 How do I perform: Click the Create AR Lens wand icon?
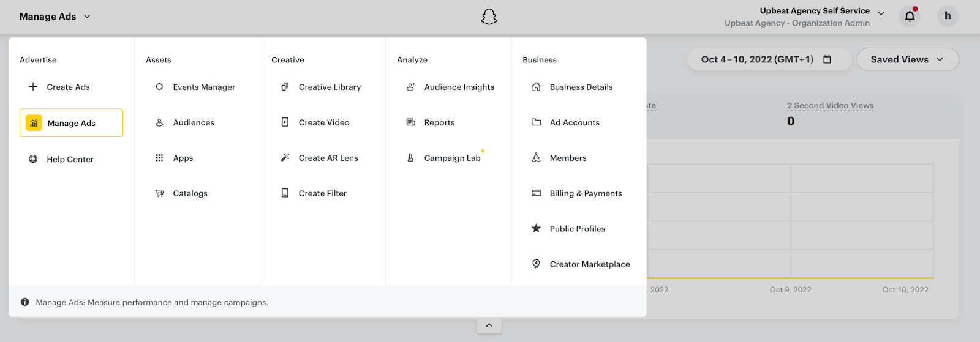click(285, 158)
